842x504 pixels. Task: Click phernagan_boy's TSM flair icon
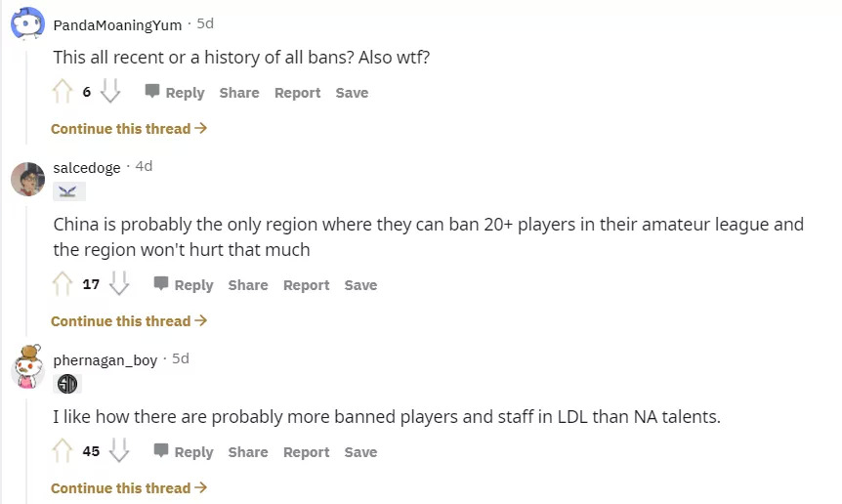66,384
